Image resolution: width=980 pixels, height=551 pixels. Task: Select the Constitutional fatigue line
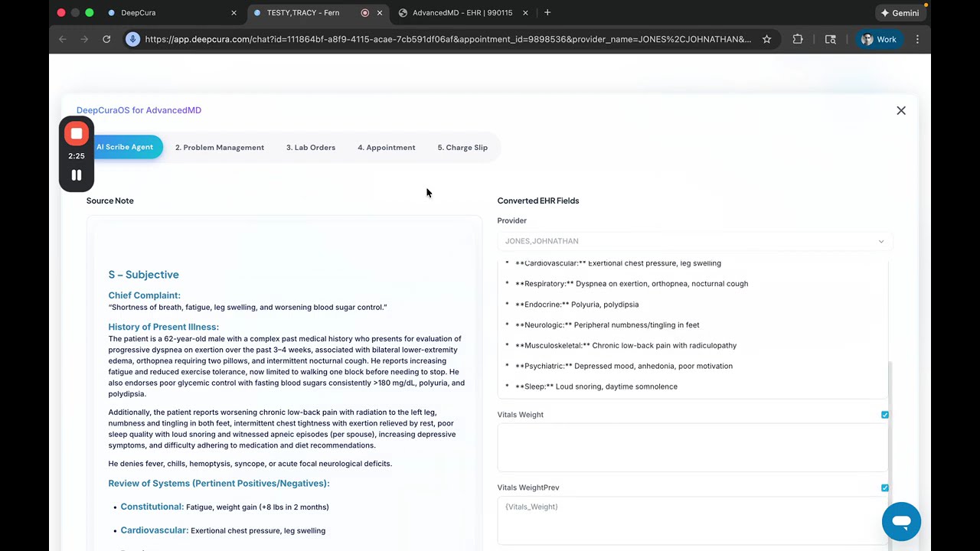click(x=224, y=507)
